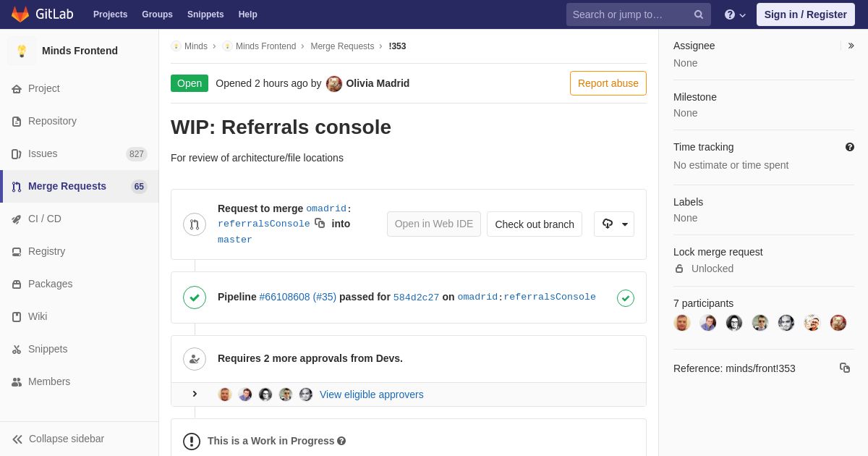Open the help question mark menu
This screenshot has height=456, width=868.
[735, 14]
